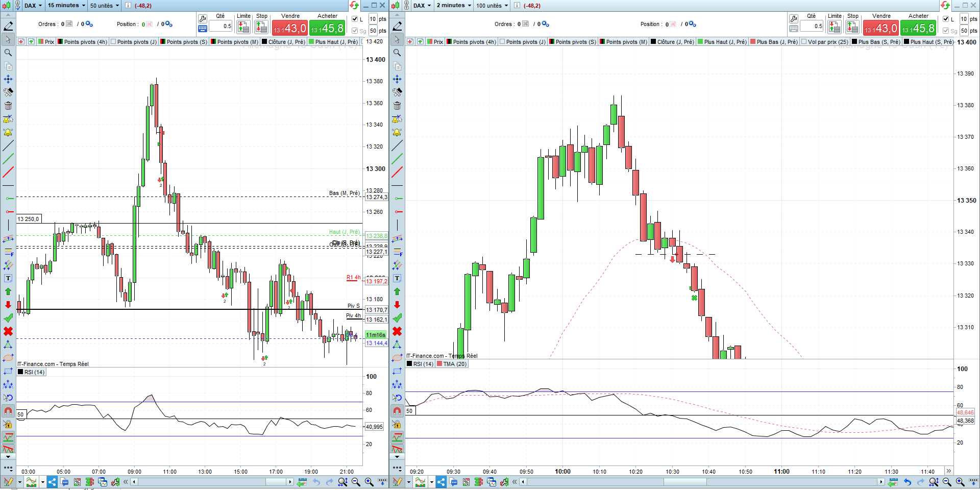Open the DAX instrument dropdown on right chart
Viewport: 980px width, 490px height.
tap(422, 6)
